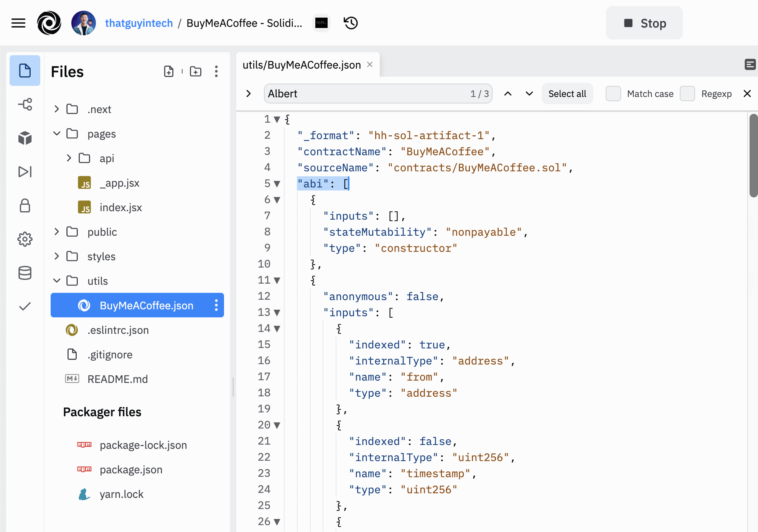Screen dimensions: 758x532
Task: Click the Packager files heading
Action: [x=102, y=412]
